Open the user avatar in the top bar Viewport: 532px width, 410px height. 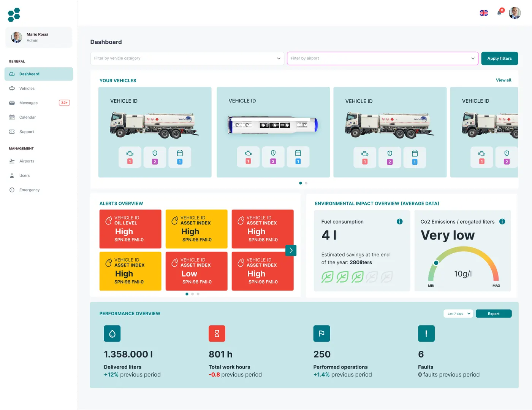[515, 13]
